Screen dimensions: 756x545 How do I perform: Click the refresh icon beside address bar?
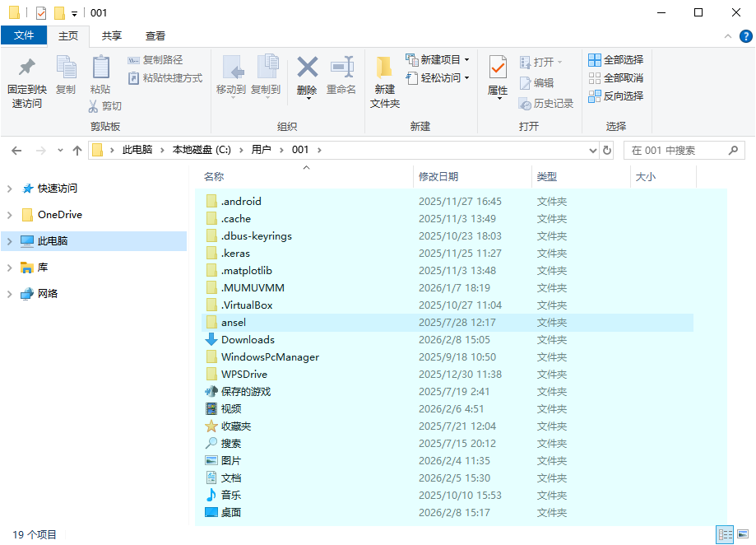click(607, 151)
